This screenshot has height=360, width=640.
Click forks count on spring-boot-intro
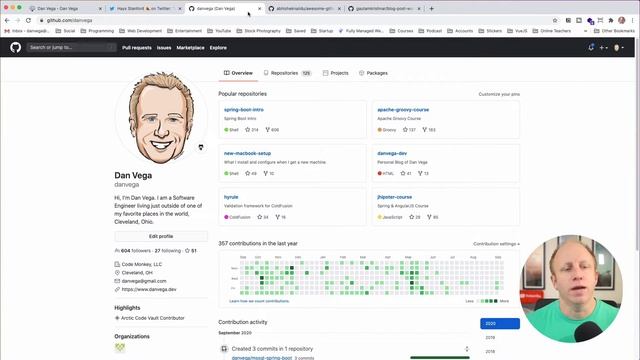[x=272, y=130]
